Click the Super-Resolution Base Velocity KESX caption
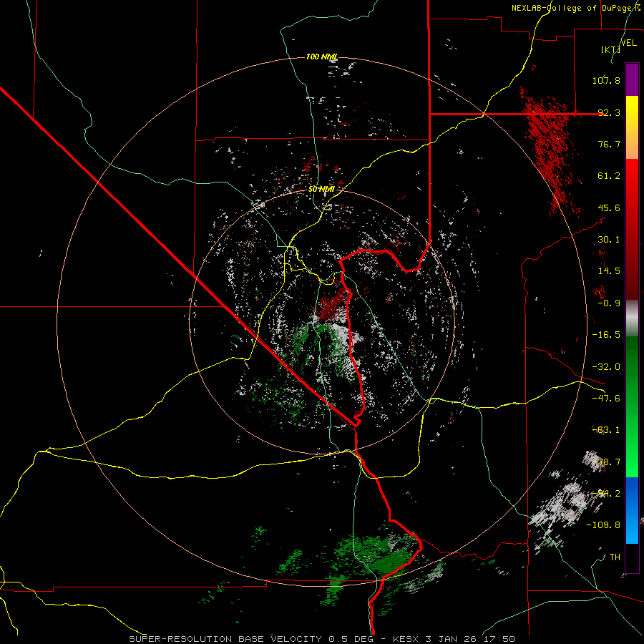This screenshot has height=644, width=644. tap(321, 639)
